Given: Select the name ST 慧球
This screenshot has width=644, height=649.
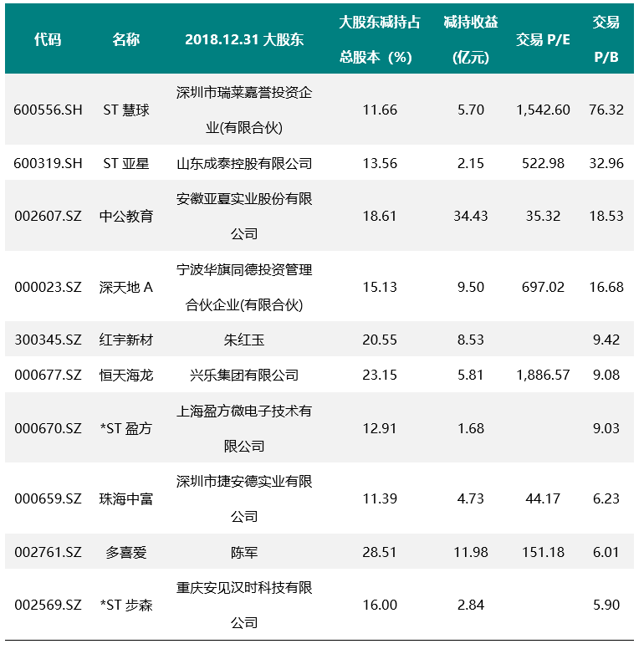Looking at the screenshot, I should point(125,110).
